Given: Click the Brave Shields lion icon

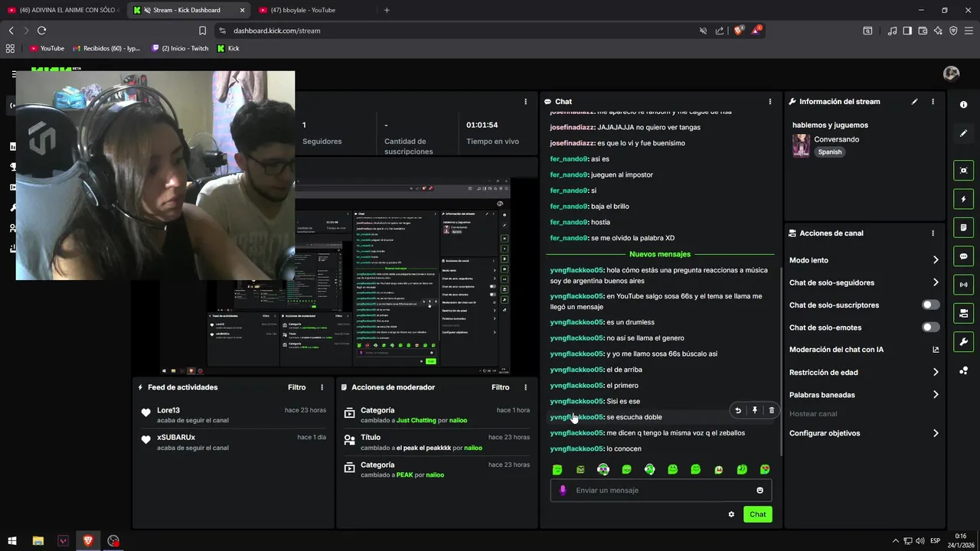Looking at the screenshot, I should pos(738,31).
